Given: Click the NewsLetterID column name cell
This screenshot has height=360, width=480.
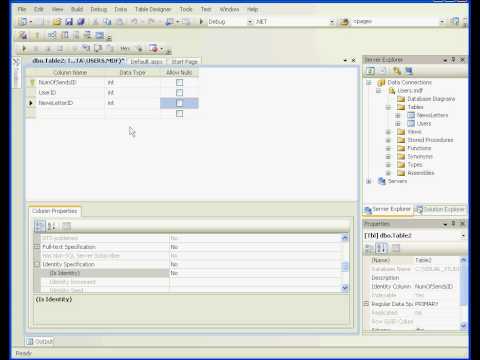Looking at the screenshot, I should point(71,103).
